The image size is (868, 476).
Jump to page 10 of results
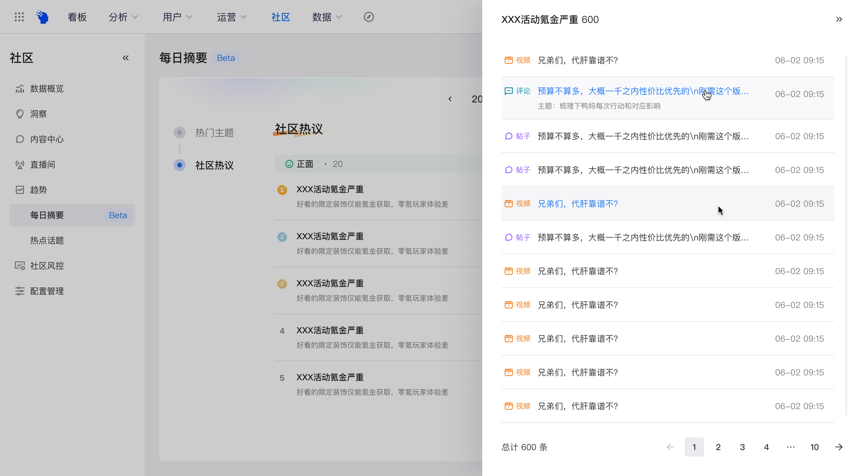(814, 447)
